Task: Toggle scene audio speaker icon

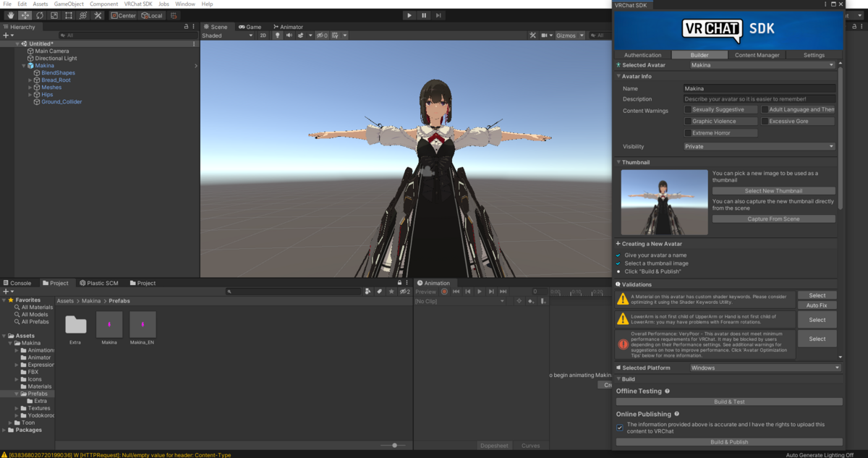Action: coord(289,35)
